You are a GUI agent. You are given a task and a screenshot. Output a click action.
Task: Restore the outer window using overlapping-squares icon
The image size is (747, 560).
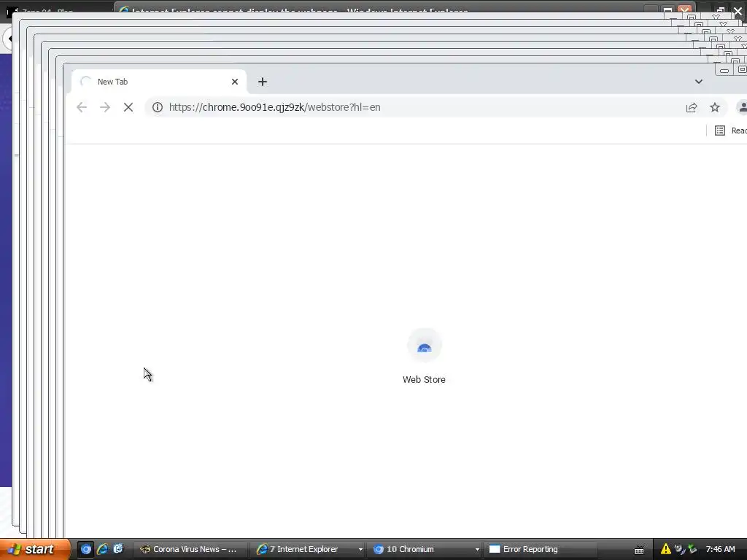click(x=720, y=10)
